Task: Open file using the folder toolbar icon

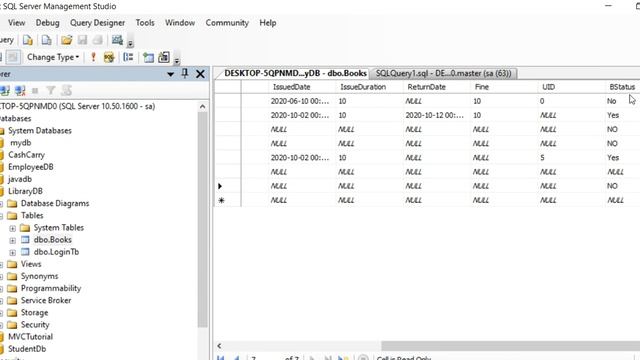Action: (x=67, y=40)
